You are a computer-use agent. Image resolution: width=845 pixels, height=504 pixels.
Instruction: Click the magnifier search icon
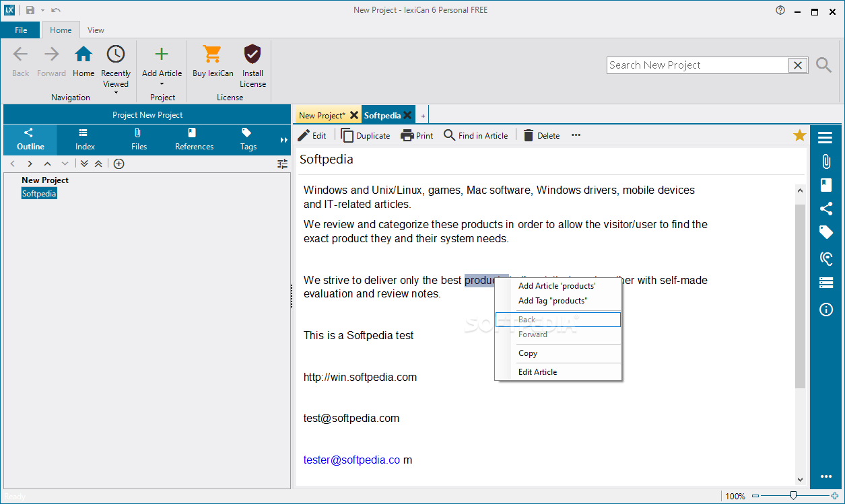coord(823,65)
